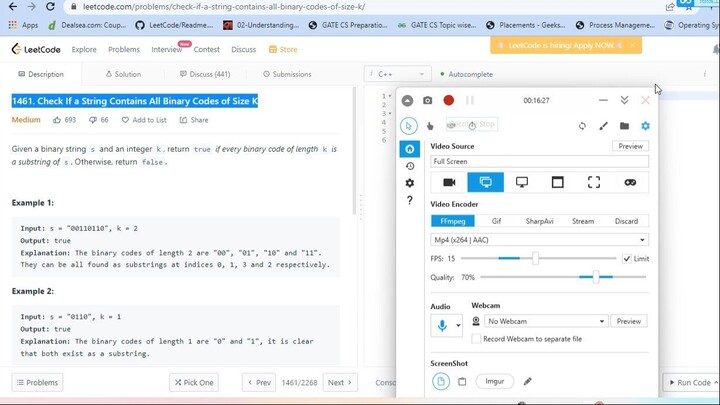Image resolution: width=720 pixels, height=405 pixels.
Task: Click the Quality slider handle
Action: click(x=596, y=277)
